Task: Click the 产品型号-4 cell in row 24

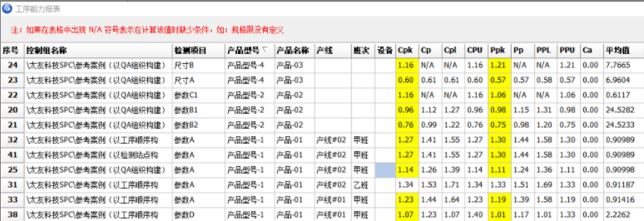Action: click(x=250, y=66)
